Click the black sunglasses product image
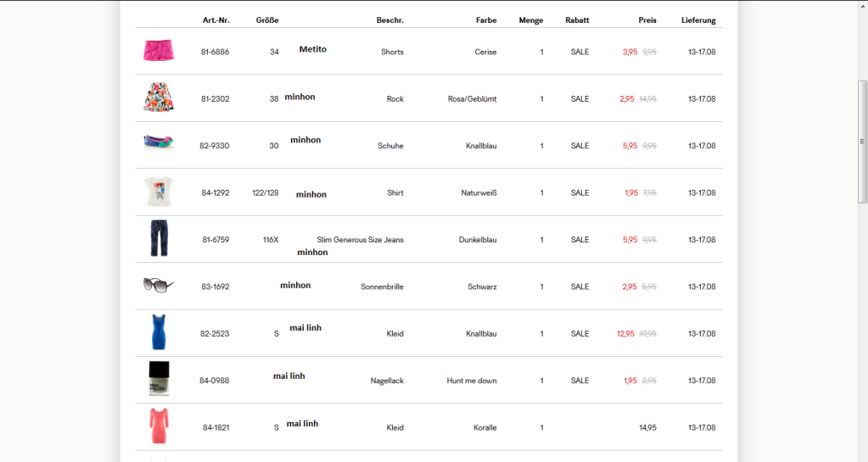The image size is (868, 462). point(159,285)
